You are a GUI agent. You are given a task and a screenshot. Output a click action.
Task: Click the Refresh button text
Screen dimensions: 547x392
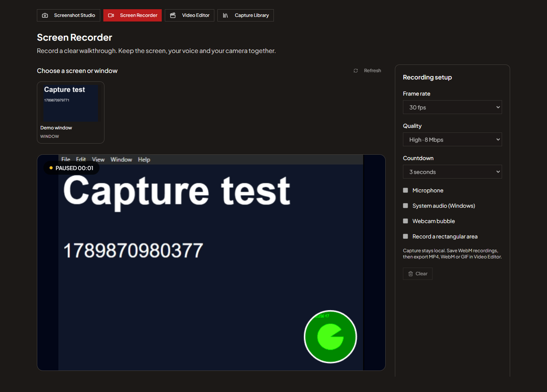tap(373, 71)
